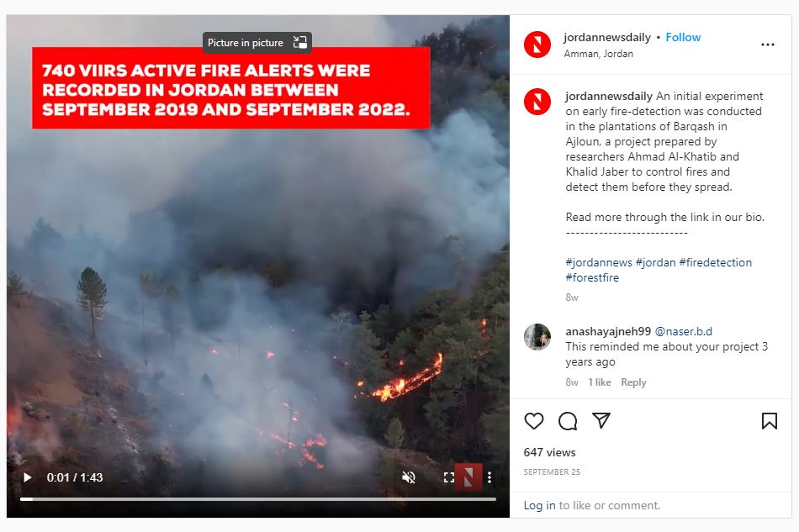The image size is (799, 532).
Task: Unmute the video sound
Action: pyautogui.click(x=409, y=477)
